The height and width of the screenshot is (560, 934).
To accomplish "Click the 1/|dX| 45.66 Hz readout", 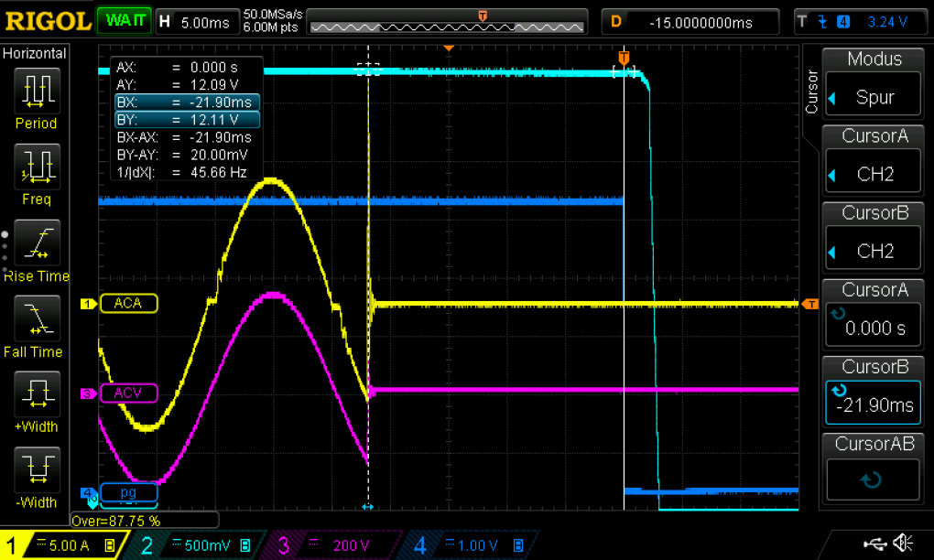I will click(181, 173).
